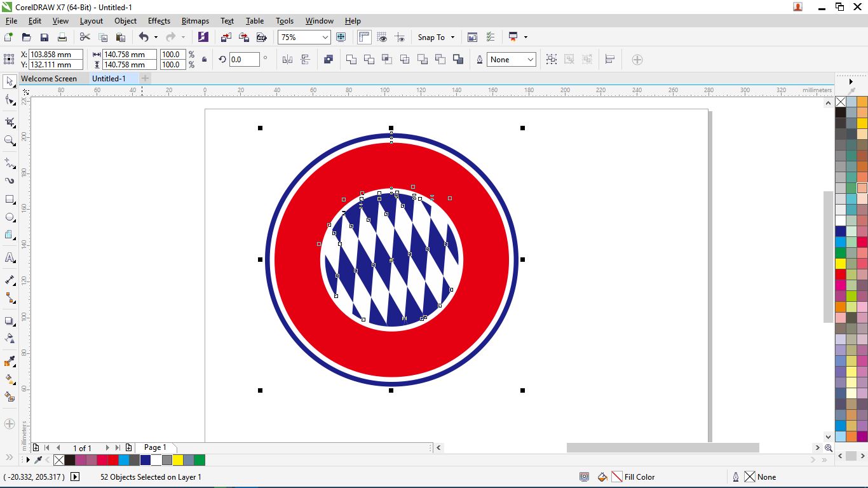This screenshot has height=488, width=868.
Task: Click the Page 1 tab
Action: (x=155, y=448)
